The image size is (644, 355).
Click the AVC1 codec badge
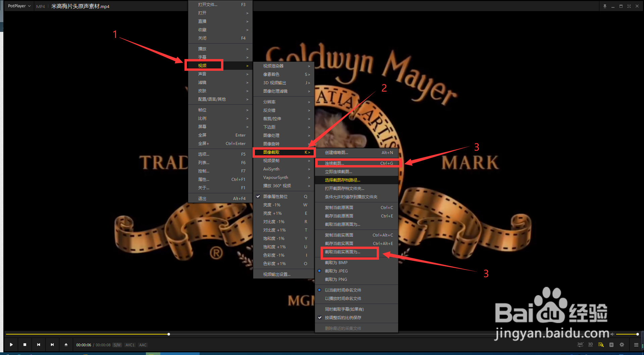tap(130, 345)
